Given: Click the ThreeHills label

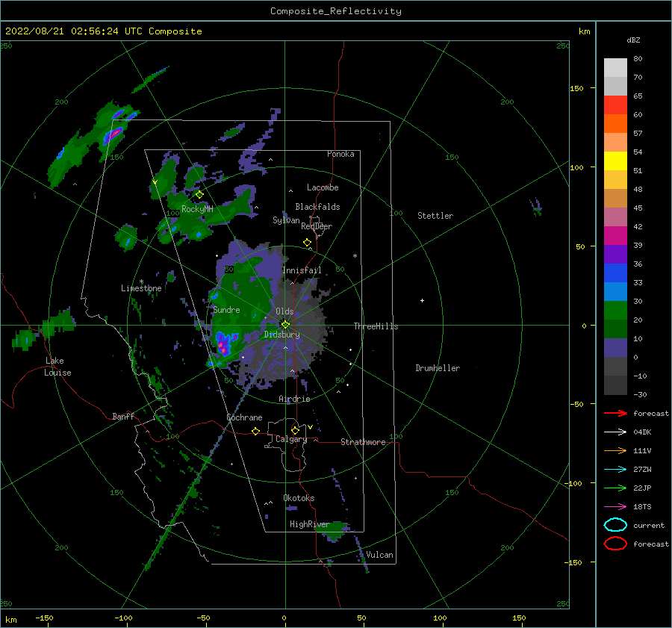Looking at the screenshot, I should coord(376,326).
